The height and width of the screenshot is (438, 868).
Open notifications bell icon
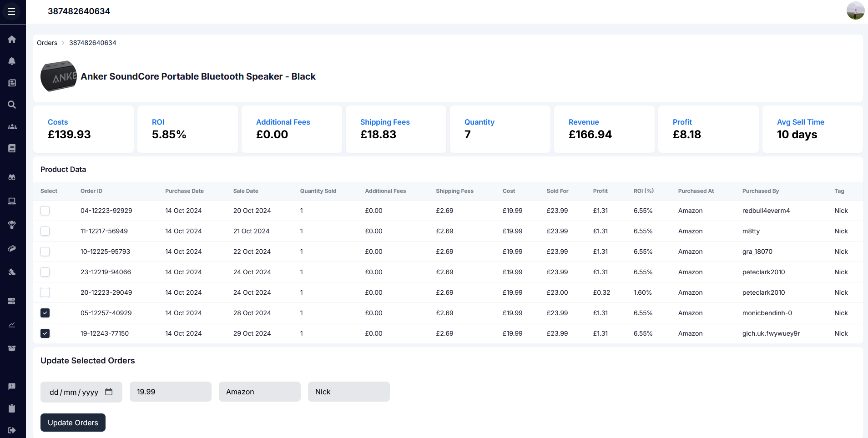pos(12,61)
